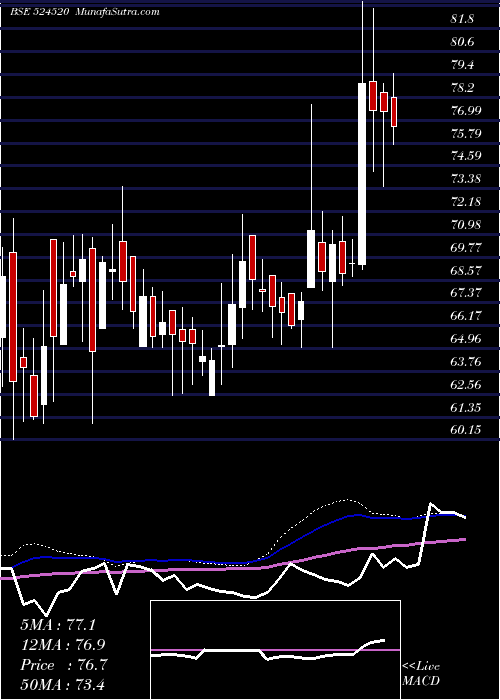Select the 68.57 price axis label
Viewport: 500px width, 700px height.
(x=466, y=270)
